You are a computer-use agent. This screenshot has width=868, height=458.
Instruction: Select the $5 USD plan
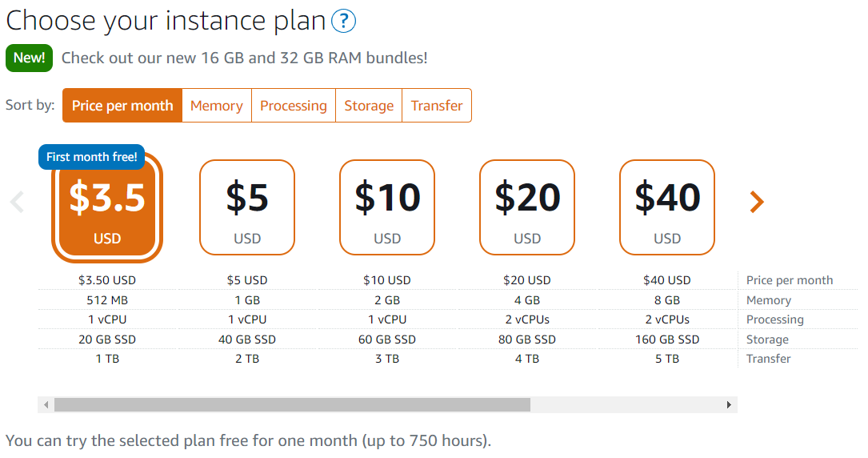pyautogui.click(x=247, y=207)
